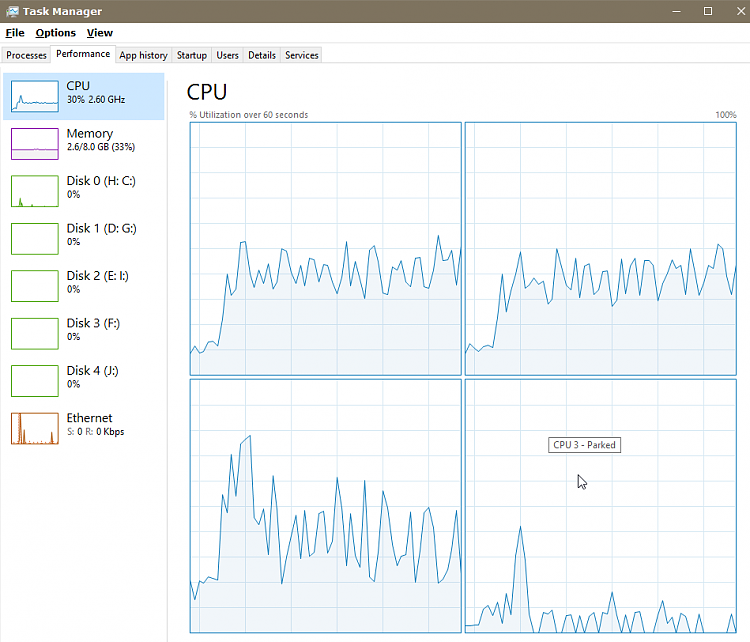Open the Options menu
The width and height of the screenshot is (750, 642).
[55, 33]
